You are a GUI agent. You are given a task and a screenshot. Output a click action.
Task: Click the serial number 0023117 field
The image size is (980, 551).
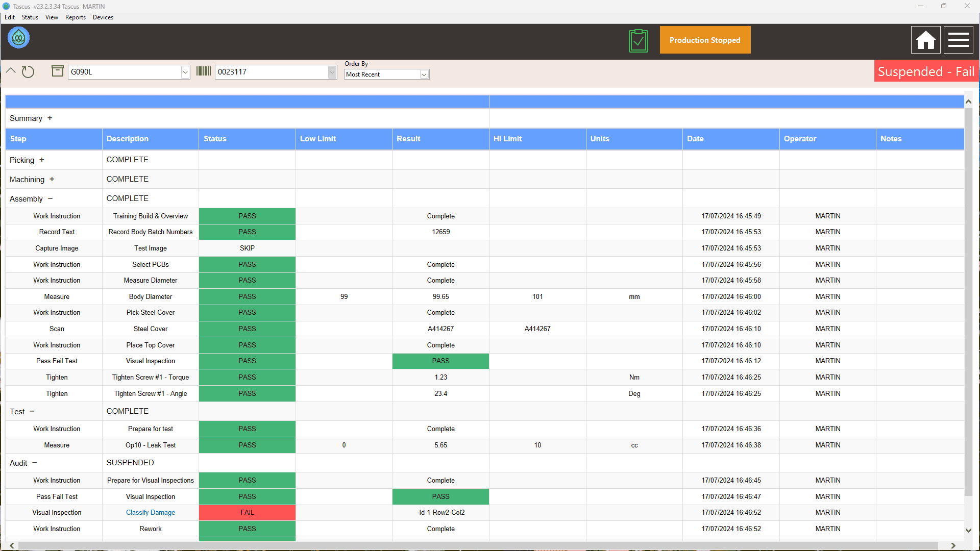pos(272,72)
